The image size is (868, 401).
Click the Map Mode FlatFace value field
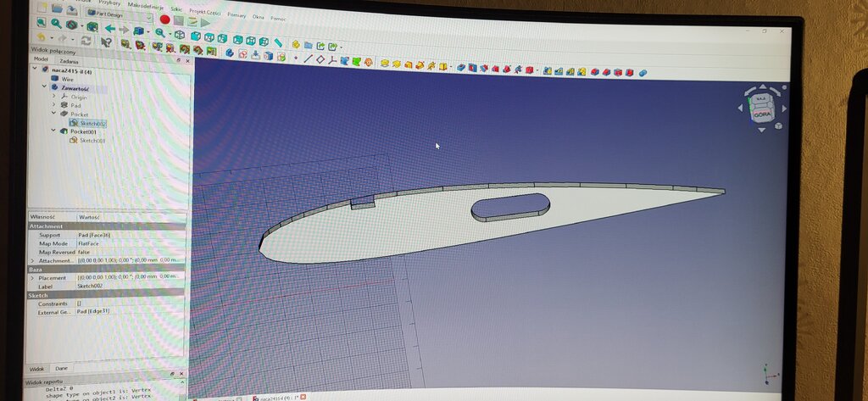pyautogui.click(x=127, y=243)
